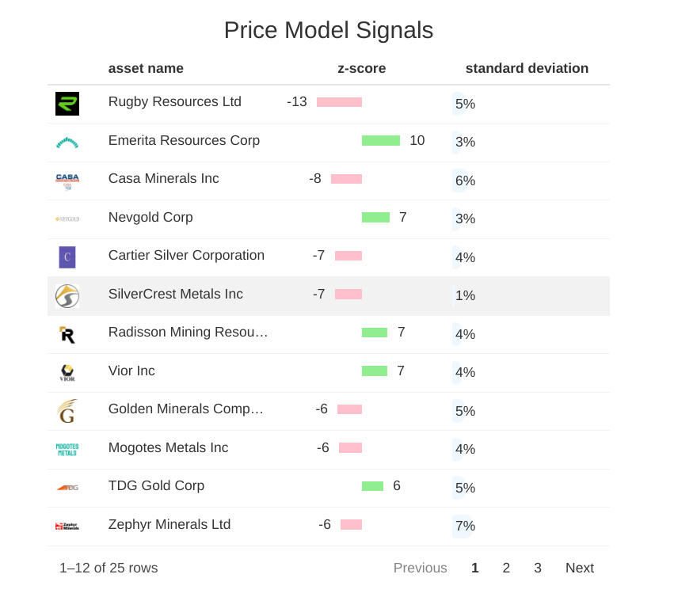Screen dimensions: 674x616
Task: Click the Rugby Resources Ltd logo icon
Action: (67, 104)
